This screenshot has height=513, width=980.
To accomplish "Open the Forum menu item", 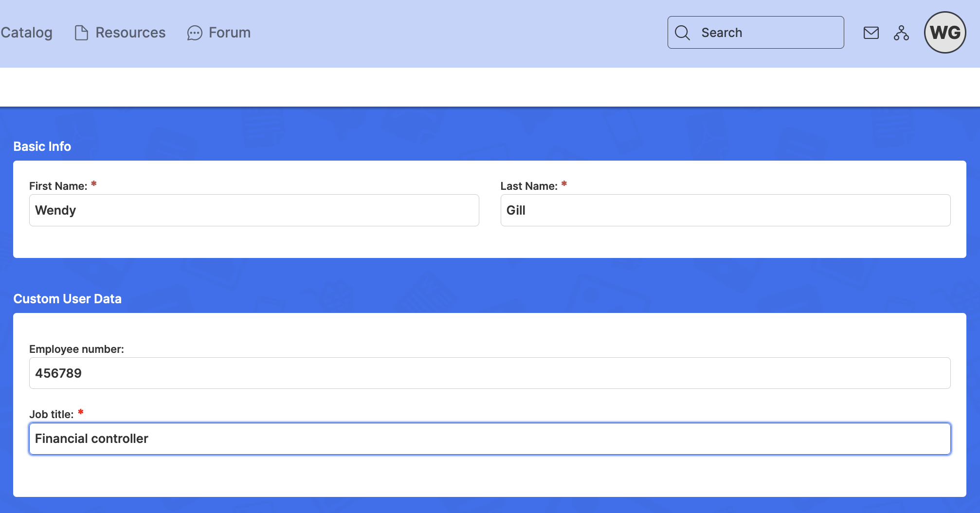I will point(219,33).
